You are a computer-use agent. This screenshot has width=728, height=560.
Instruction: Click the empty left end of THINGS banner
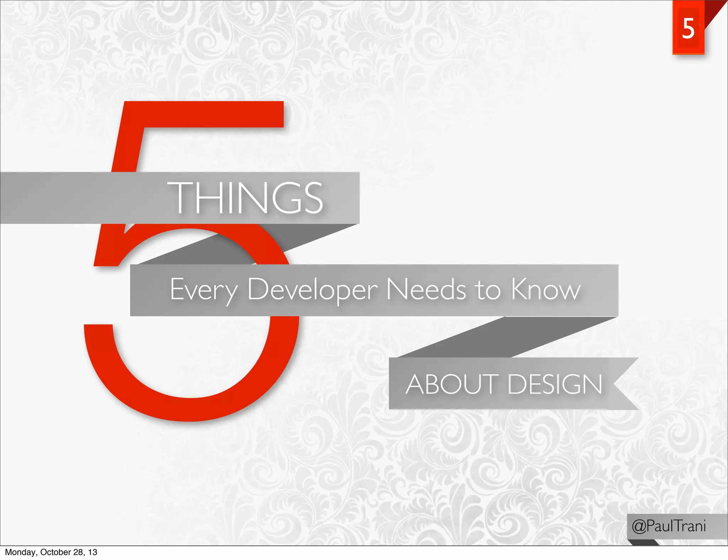point(53,198)
